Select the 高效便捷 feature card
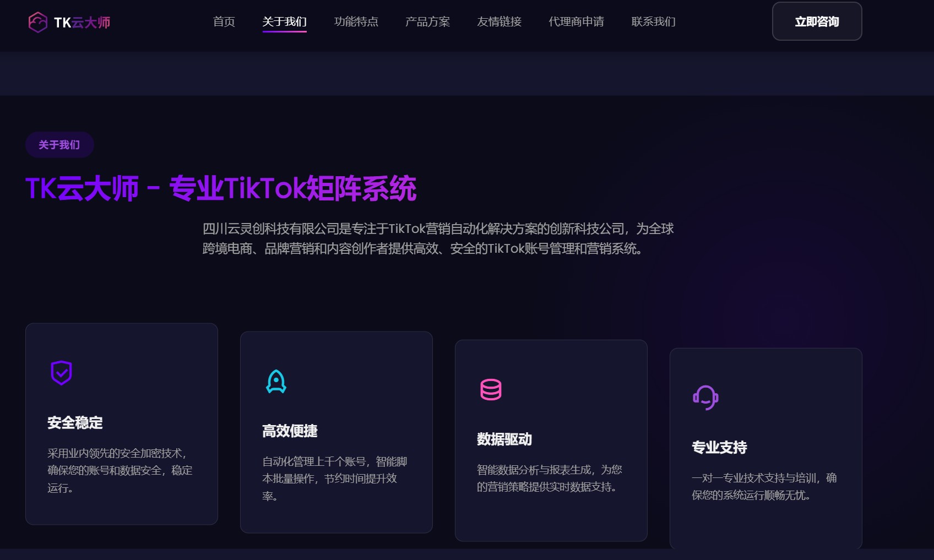The image size is (934, 560). coord(336,432)
